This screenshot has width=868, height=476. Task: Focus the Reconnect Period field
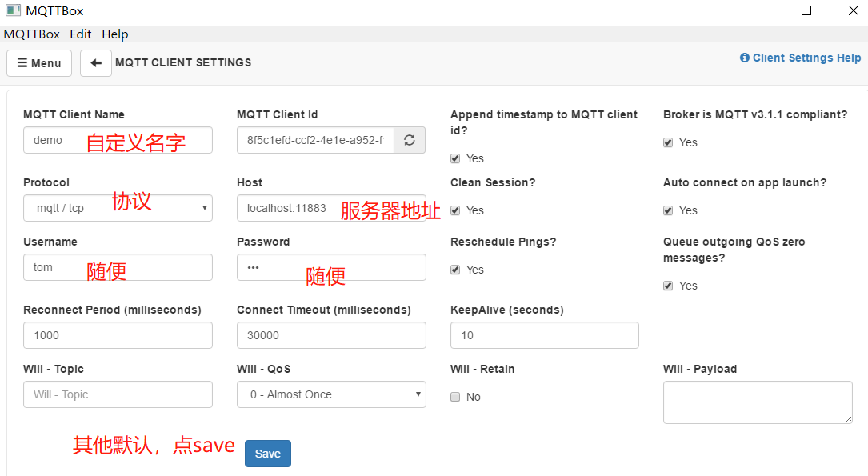118,335
